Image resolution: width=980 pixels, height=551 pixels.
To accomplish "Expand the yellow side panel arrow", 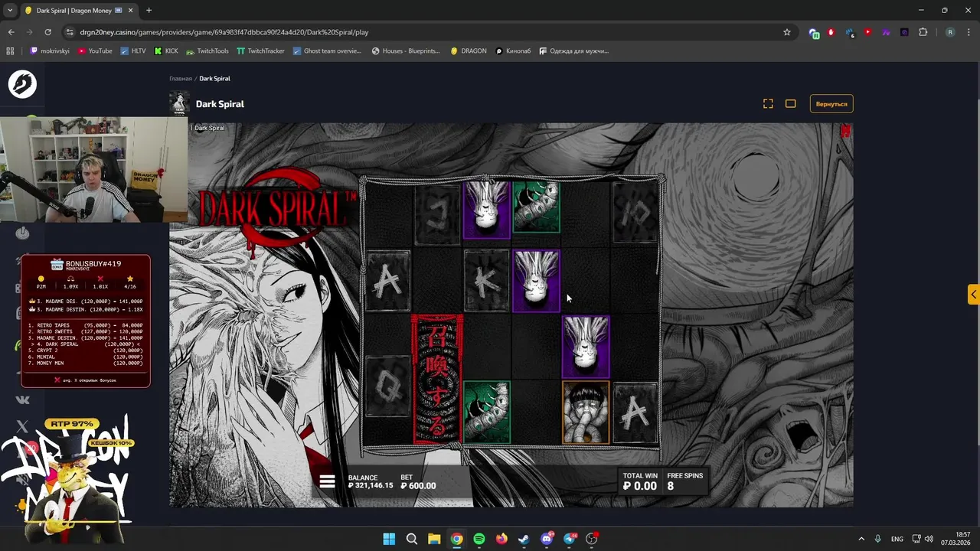I will tap(973, 294).
